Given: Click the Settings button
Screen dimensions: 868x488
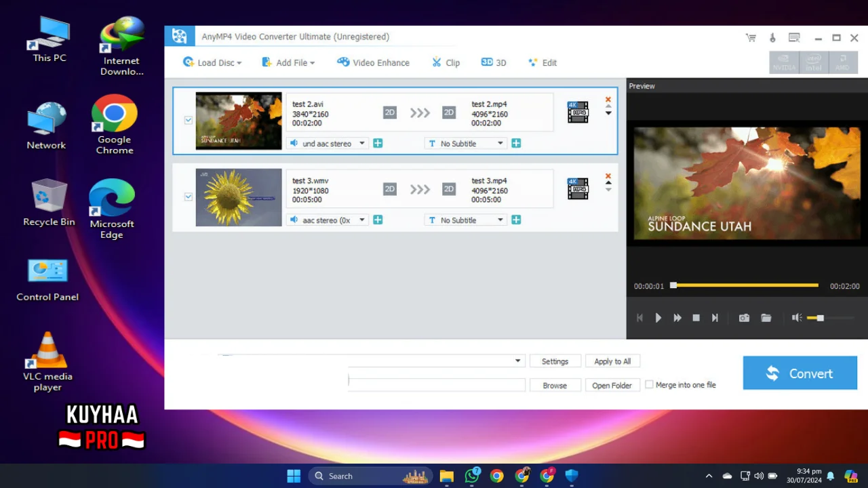Looking at the screenshot, I should [555, 361].
